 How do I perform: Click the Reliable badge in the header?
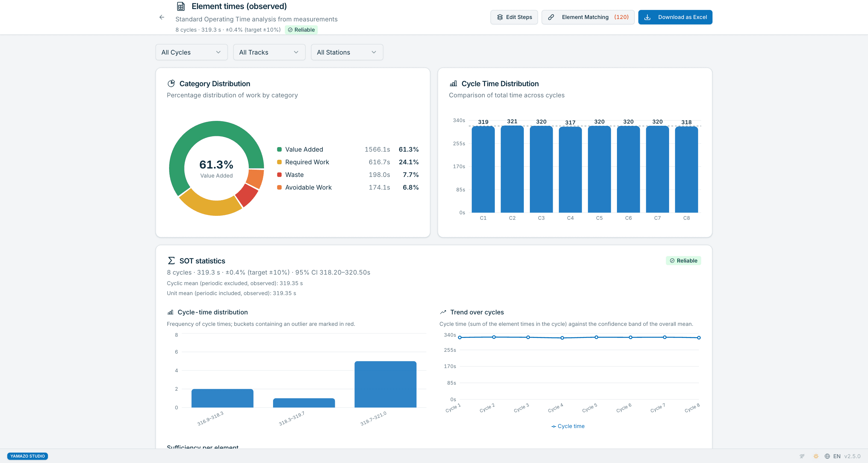(301, 30)
